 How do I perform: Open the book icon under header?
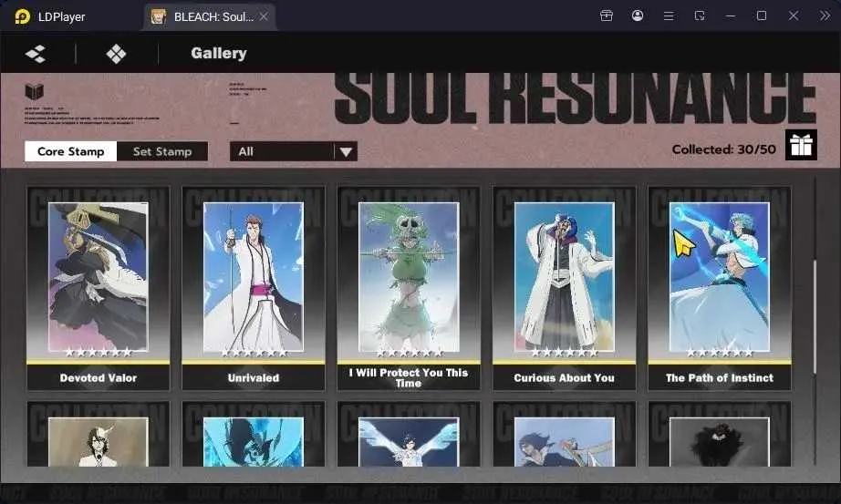coord(35,92)
